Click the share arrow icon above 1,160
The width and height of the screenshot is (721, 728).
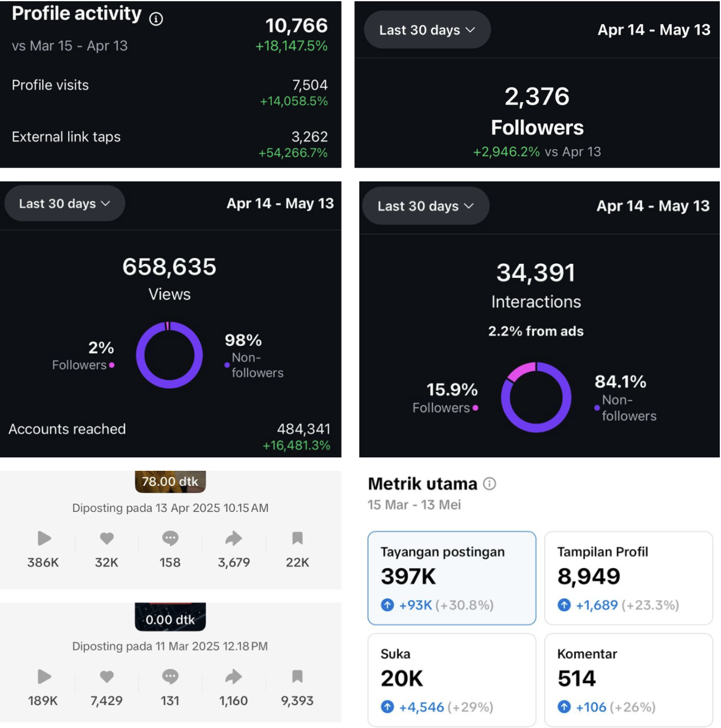[x=234, y=676]
